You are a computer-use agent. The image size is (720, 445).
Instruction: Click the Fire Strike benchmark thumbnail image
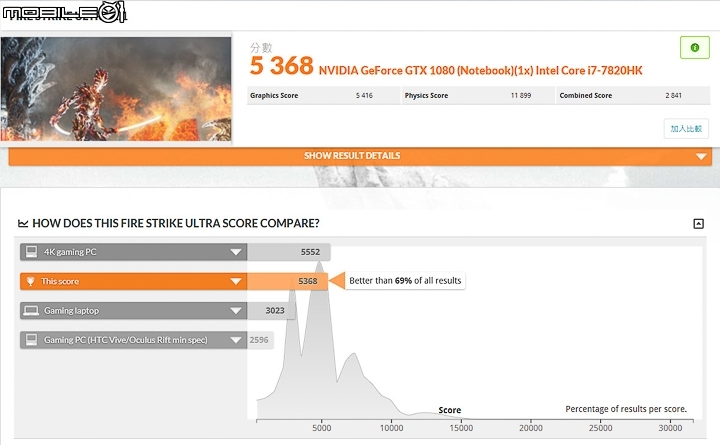click(x=116, y=89)
